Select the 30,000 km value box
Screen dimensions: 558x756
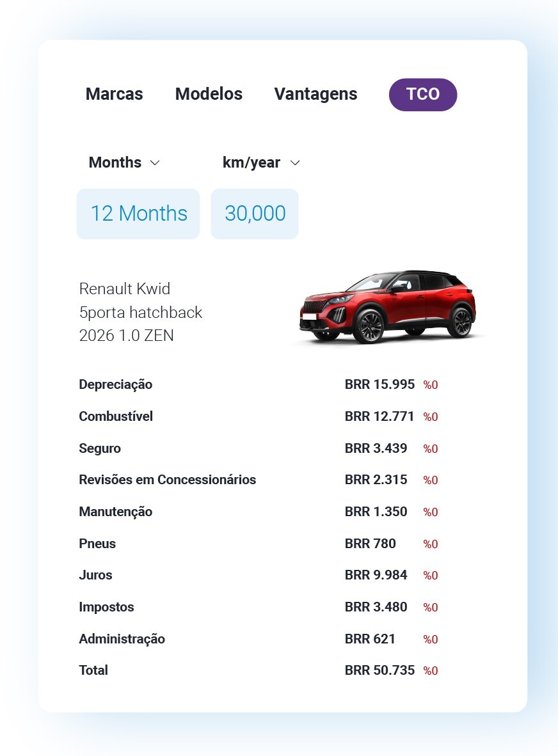(x=255, y=214)
